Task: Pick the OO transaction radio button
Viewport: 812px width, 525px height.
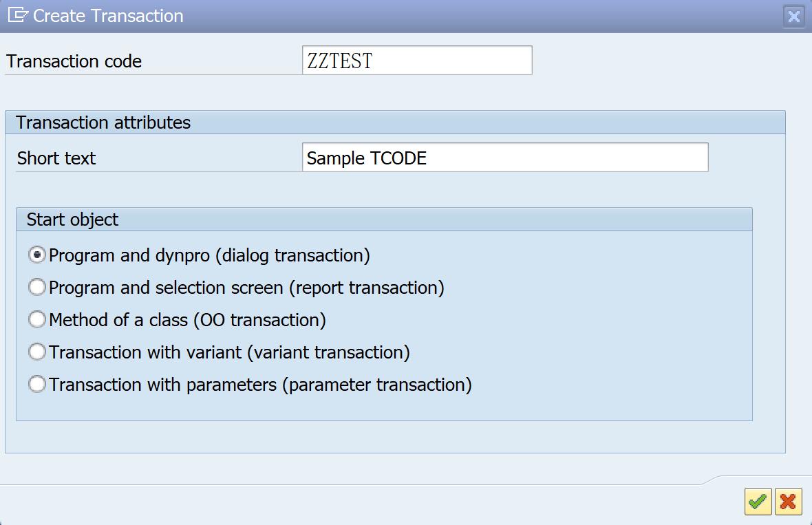Action: (x=36, y=320)
